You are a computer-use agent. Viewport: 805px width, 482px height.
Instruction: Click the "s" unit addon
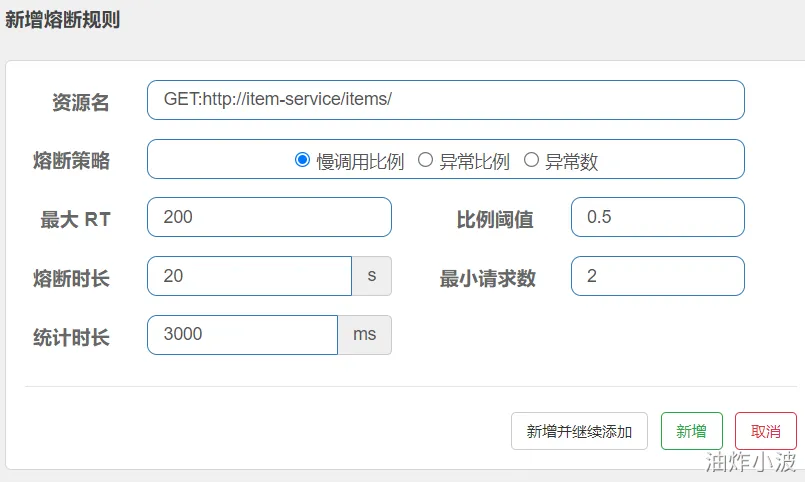point(371,276)
